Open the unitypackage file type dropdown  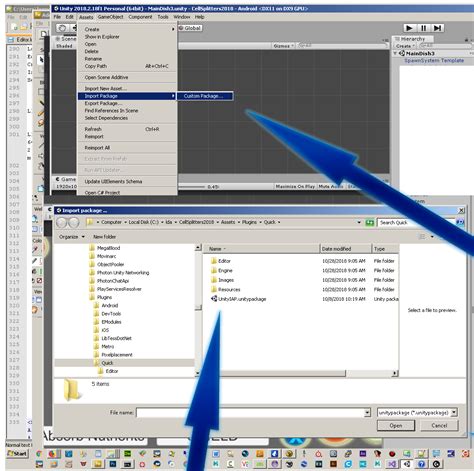point(417,413)
